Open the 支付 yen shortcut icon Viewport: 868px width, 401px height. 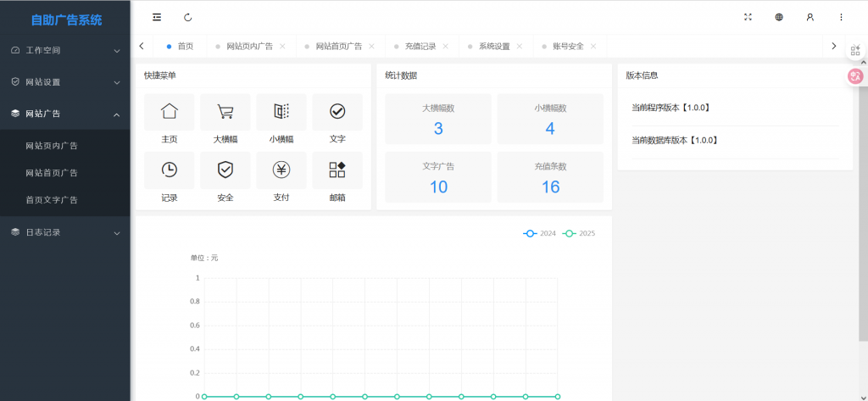tap(281, 170)
